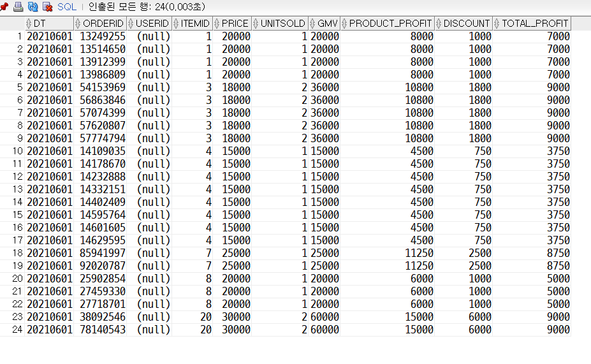
Task: Click the print icon in the toolbar
Action: pos(18,7)
